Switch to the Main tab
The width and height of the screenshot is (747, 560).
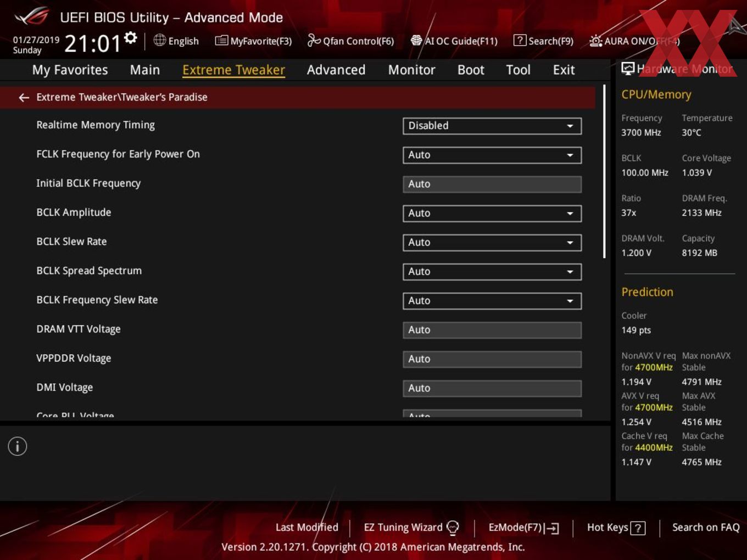click(x=145, y=70)
